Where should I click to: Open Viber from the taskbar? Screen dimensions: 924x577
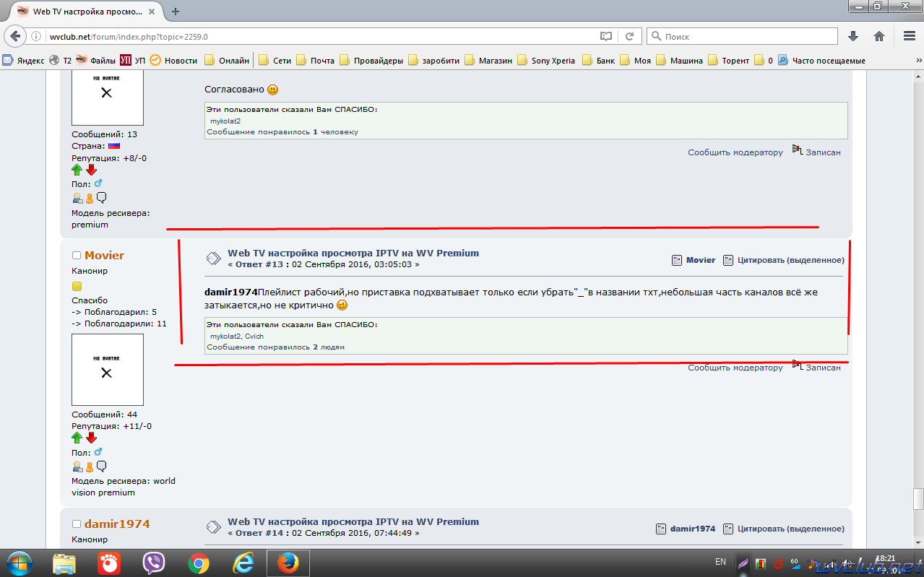[x=154, y=563]
